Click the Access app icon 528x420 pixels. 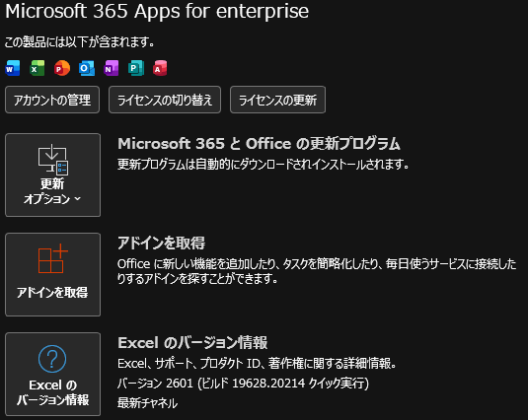point(160,68)
